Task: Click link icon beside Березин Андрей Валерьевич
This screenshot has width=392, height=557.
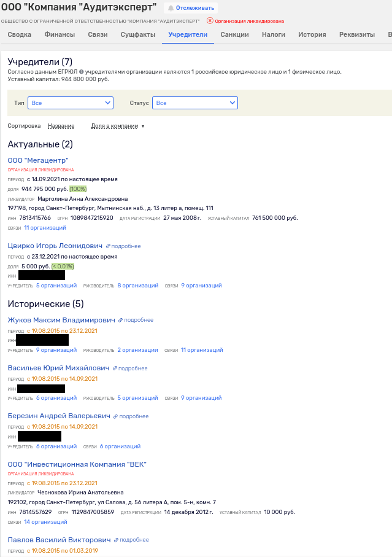Action: pos(116,416)
